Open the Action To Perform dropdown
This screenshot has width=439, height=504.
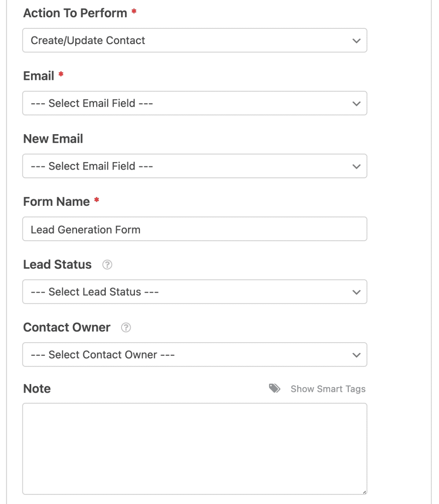click(x=194, y=41)
